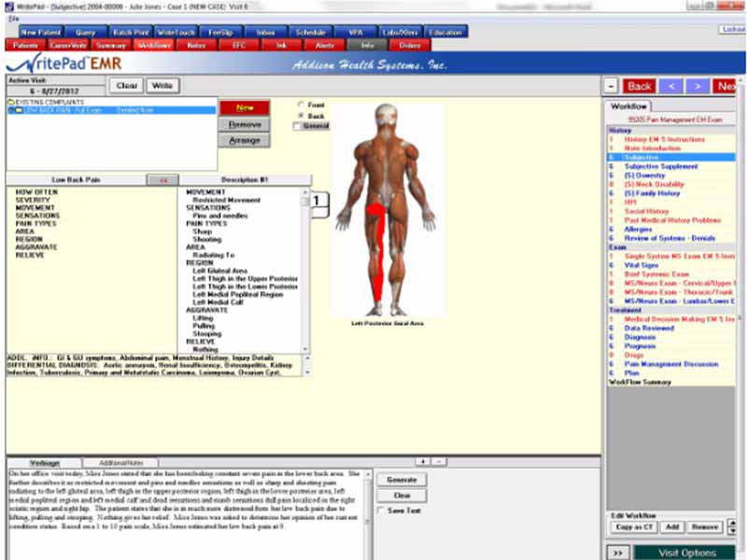The width and height of the screenshot is (747, 560).
Task: Open the Visit Options panel
Action: (687, 552)
